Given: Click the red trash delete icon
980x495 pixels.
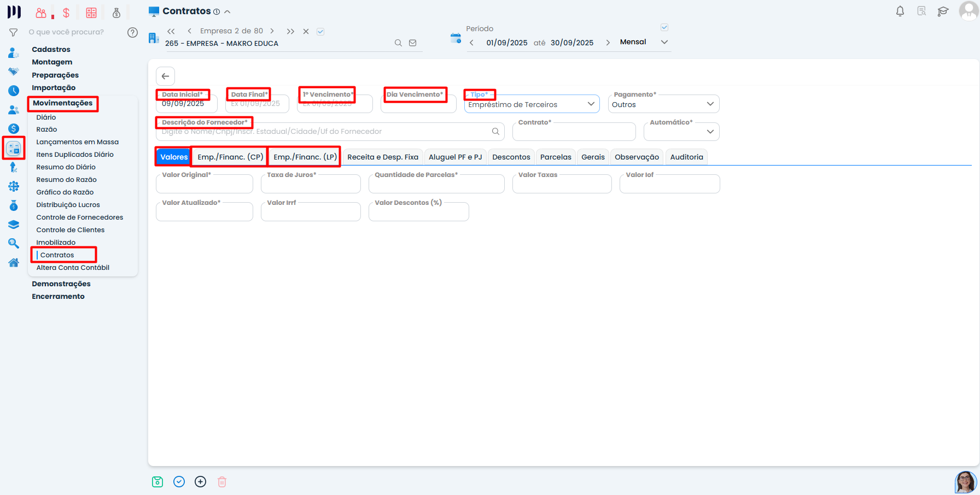Looking at the screenshot, I should point(222,482).
